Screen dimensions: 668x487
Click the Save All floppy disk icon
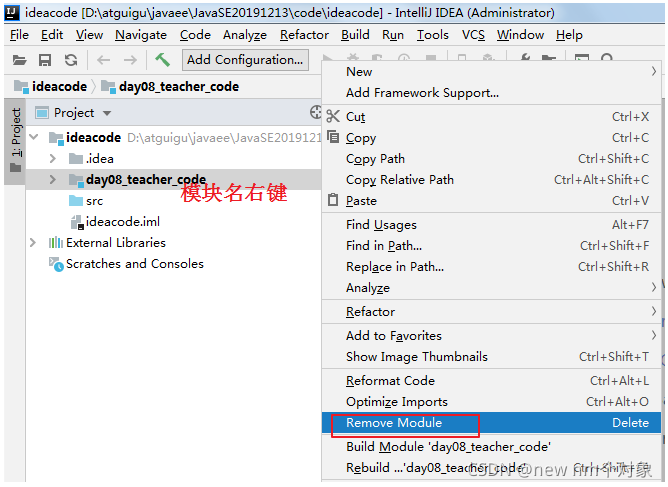pos(45,60)
